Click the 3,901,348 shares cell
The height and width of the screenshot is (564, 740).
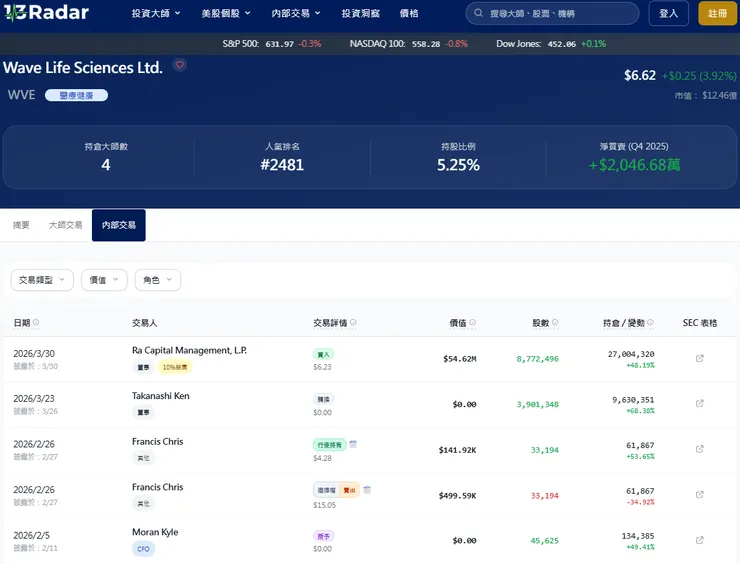[538, 404]
